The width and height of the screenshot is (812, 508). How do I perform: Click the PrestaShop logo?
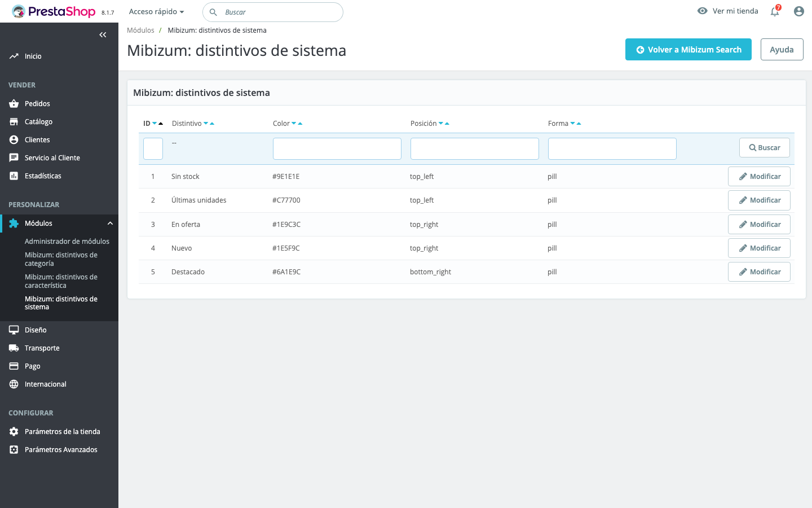point(54,11)
